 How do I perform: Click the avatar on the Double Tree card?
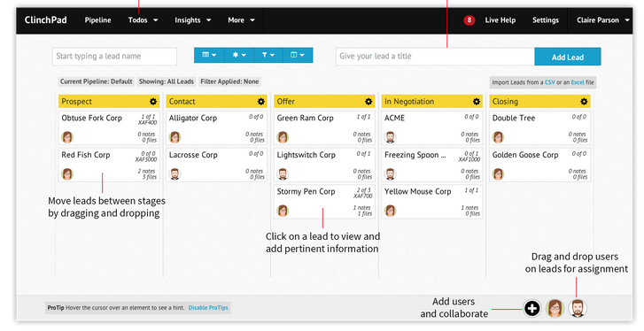tap(498, 137)
